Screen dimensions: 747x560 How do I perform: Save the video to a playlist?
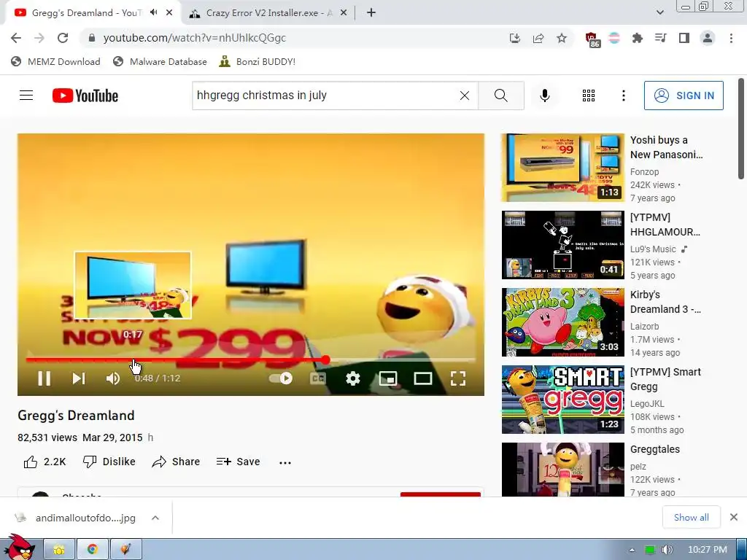(x=239, y=462)
